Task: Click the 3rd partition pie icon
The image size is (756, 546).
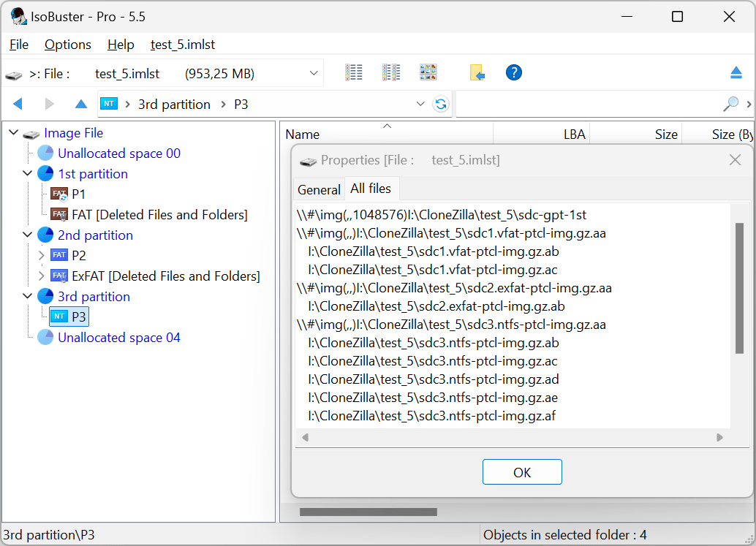Action: pos(45,296)
